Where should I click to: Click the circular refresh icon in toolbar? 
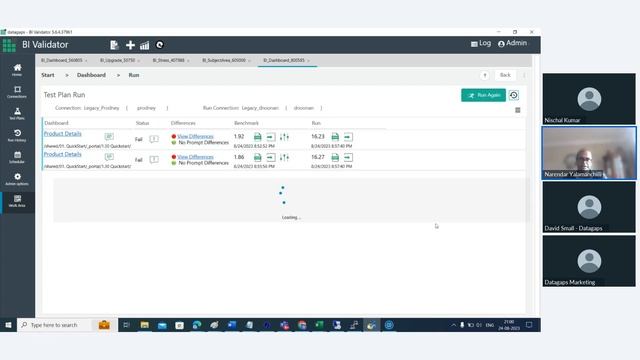(x=160, y=45)
